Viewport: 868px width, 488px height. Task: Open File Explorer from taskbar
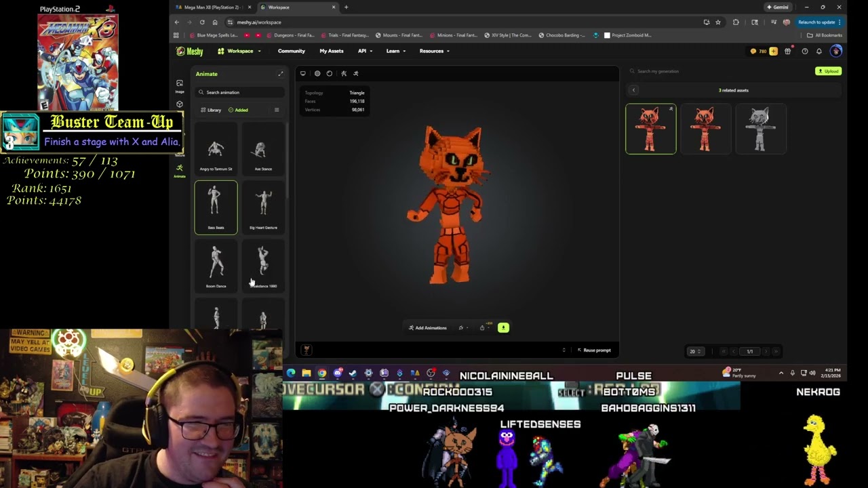pyautogui.click(x=307, y=373)
